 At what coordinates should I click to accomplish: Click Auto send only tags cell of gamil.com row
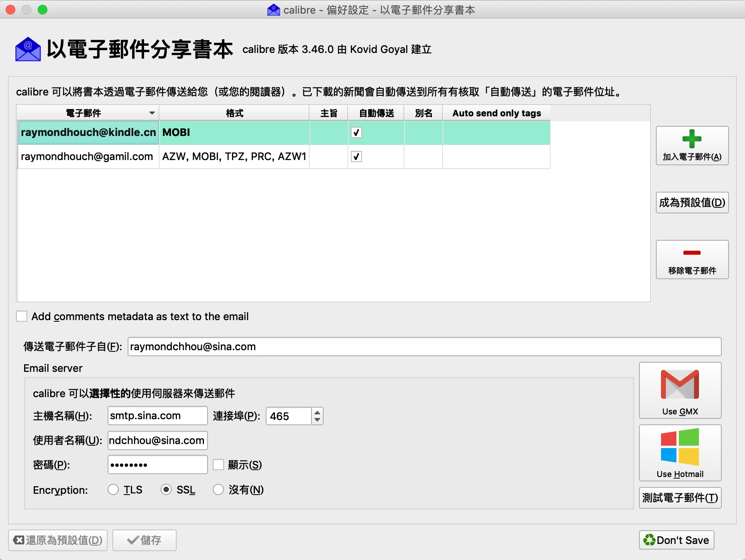[x=497, y=156]
